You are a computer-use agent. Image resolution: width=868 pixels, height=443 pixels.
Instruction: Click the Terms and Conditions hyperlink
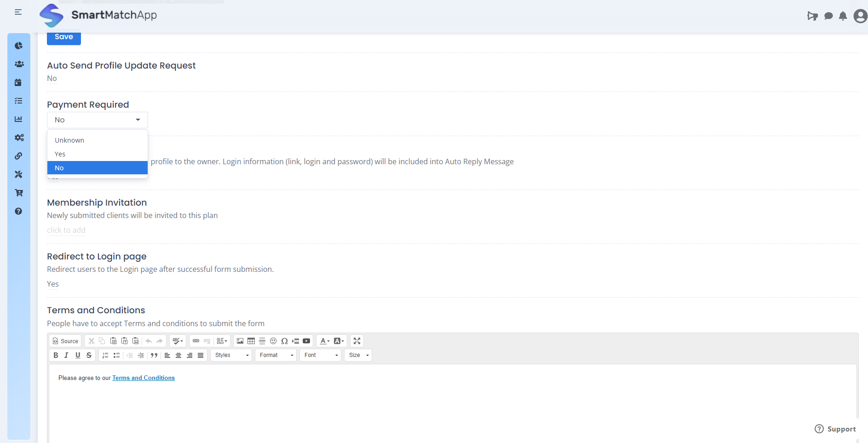[x=144, y=378]
